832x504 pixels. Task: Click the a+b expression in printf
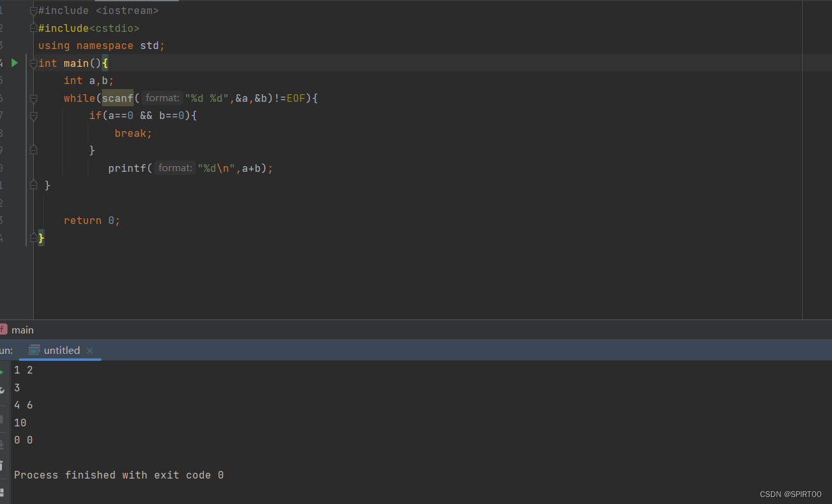pyautogui.click(x=251, y=168)
